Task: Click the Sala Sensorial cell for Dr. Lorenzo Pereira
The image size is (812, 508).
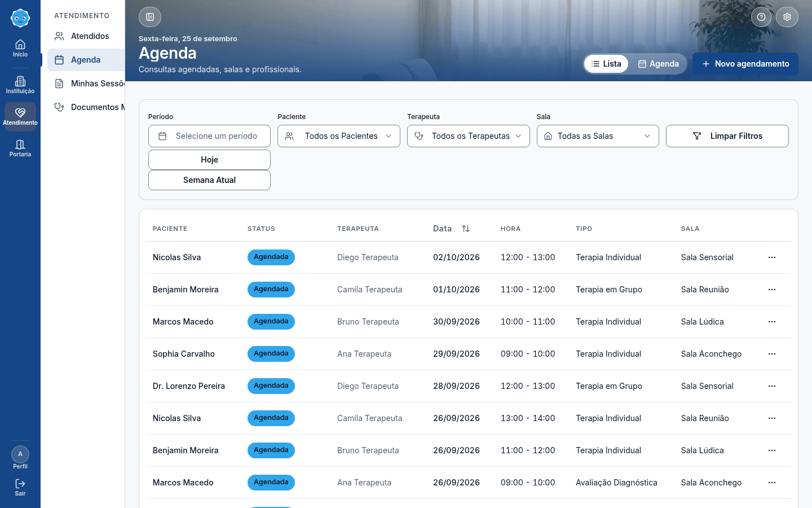Action: (x=707, y=386)
